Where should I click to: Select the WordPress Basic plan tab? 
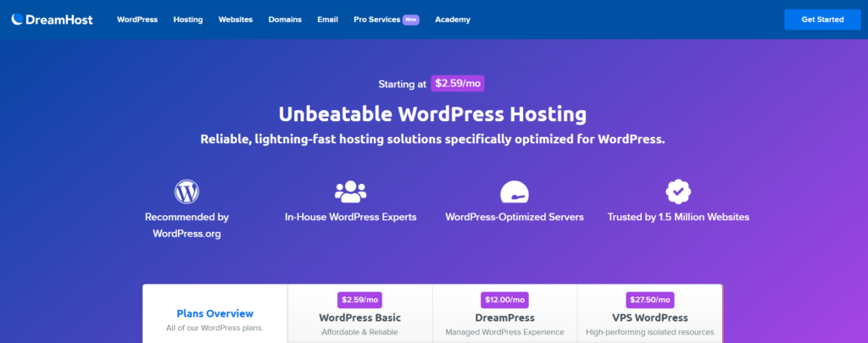[x=359, y=313]
